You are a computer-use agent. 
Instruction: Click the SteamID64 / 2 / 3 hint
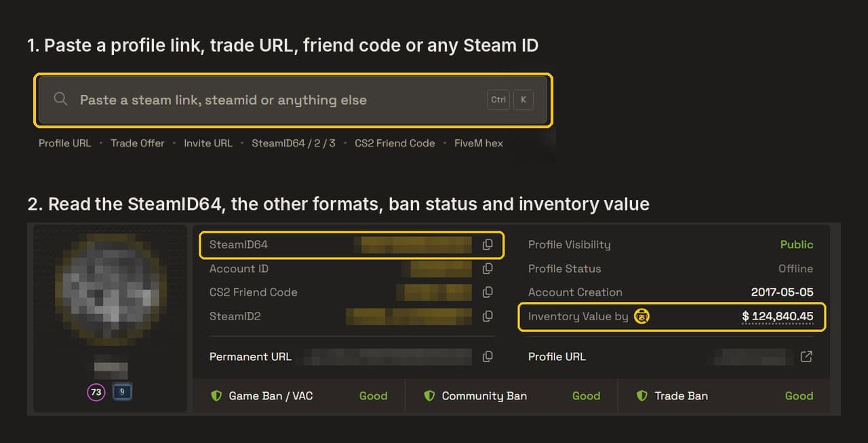coord(294,143)
